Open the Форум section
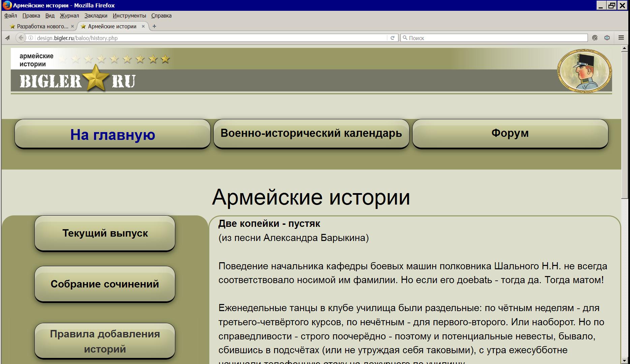The height and width of the screenshot is (364, 630). pyautogui.click(x=510, y=133)
